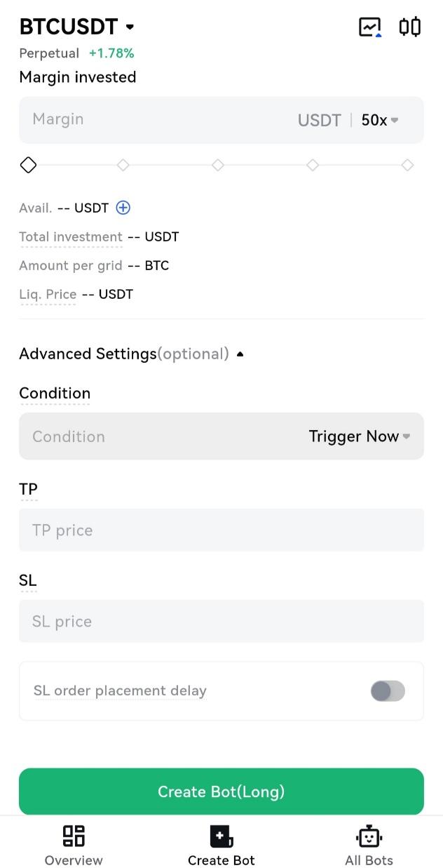The height and width of the screenshot is (868, 443).
Task: Focus the Margin amount input field
Action: (x=154, y=120)
